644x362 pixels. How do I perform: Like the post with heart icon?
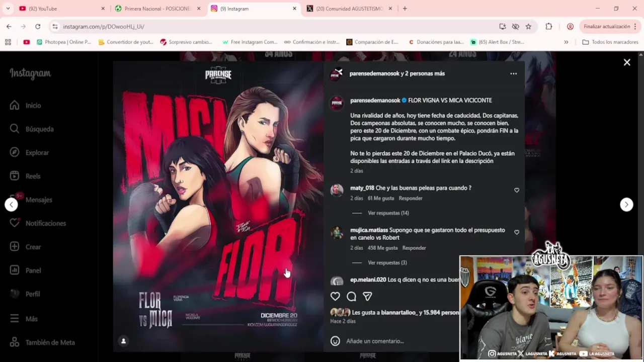(335, 297)
